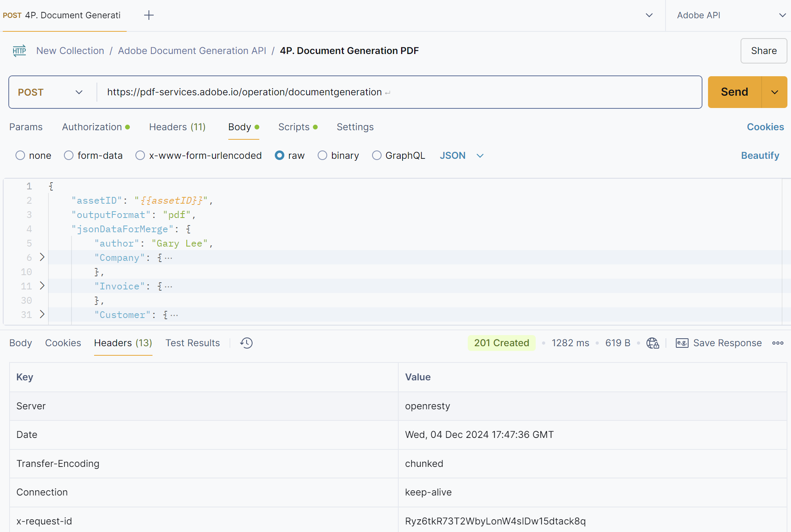Select the raw body format radio button
Viewport: 791px width, 532px height.
click(x=280, y=155)
